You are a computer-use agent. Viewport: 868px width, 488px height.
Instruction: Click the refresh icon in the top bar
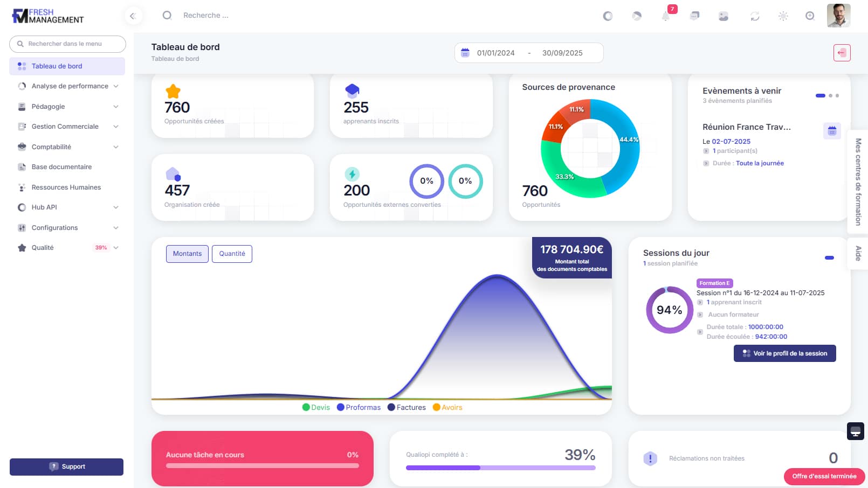(x=754, y=16)
